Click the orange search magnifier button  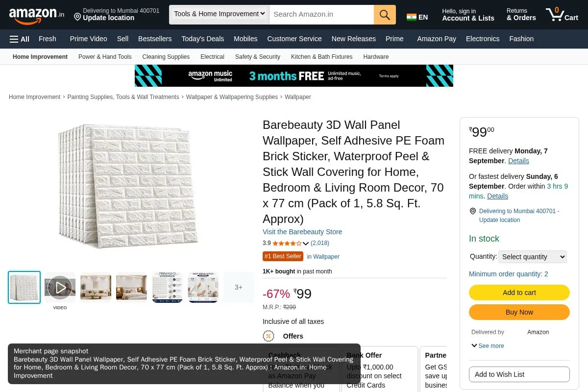[x=385, y=14]
